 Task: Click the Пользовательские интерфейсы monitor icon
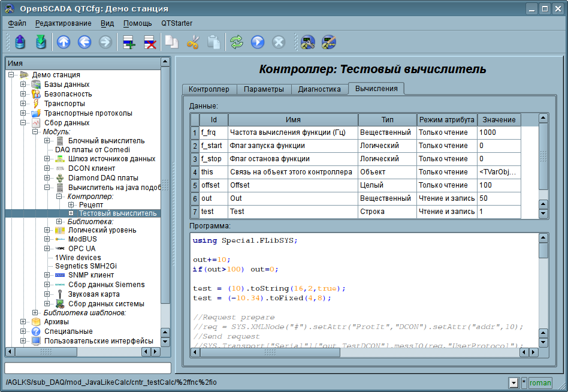pyautogui.click(x=36, y=341)
